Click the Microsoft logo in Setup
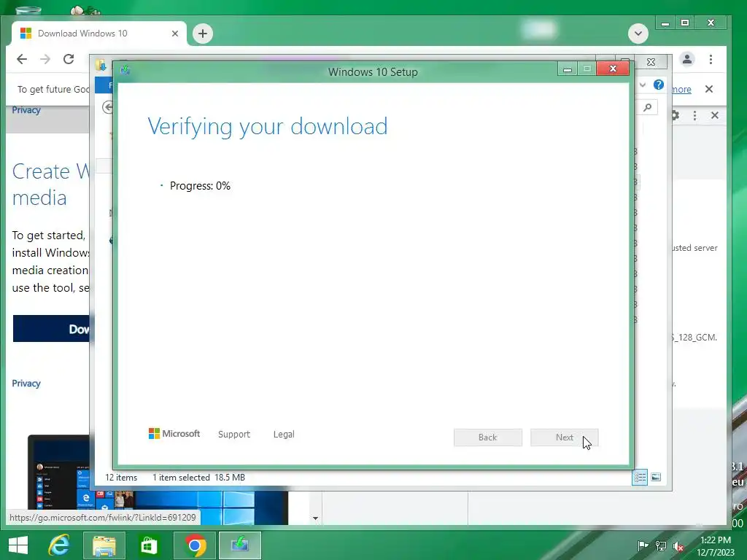The image size is (747, 560). point(174,434)
